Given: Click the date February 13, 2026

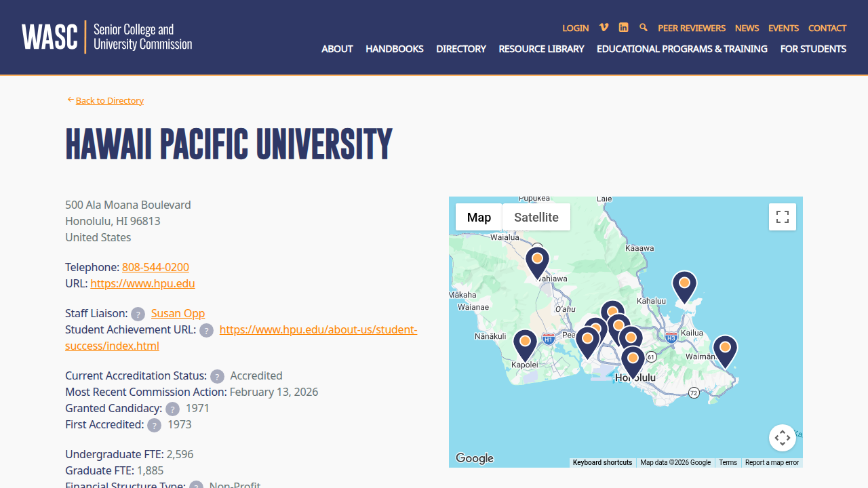Looking at the screenshot, I should click(x=274, y=392).
